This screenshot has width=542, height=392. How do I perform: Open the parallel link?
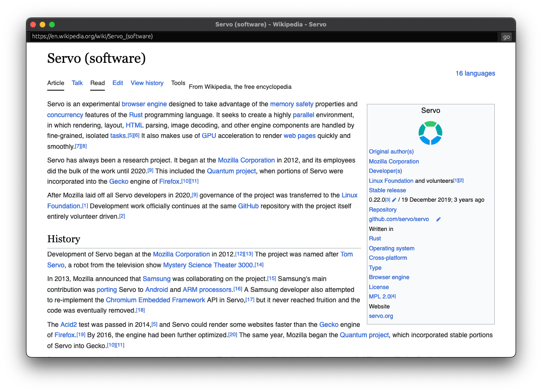click(x=304, y=115)
